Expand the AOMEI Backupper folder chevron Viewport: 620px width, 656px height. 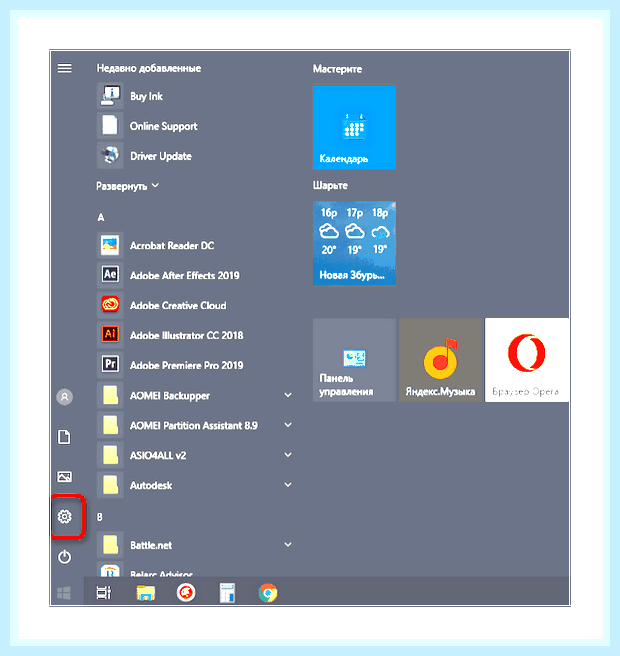pyautogui.click(x=288, y=395)
